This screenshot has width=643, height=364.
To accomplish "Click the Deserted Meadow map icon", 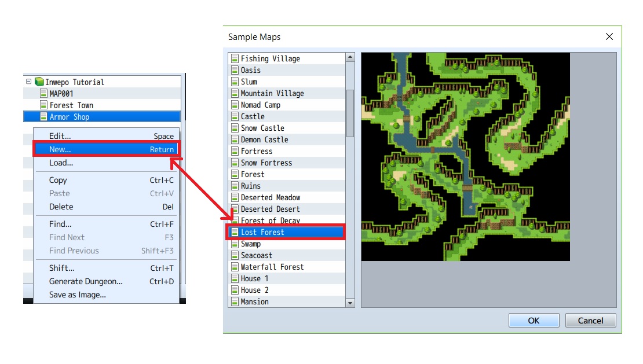I will pos(235,197).
